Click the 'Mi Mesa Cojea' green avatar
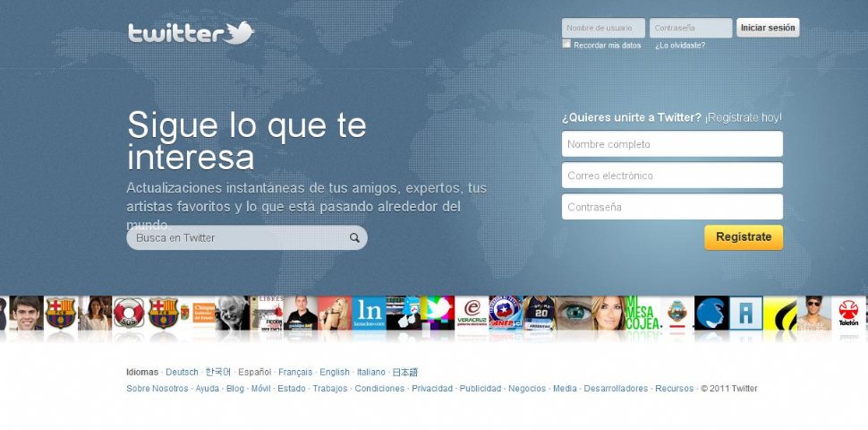The height and width of the screenshot is (430, 868). [x=643, y=314]
